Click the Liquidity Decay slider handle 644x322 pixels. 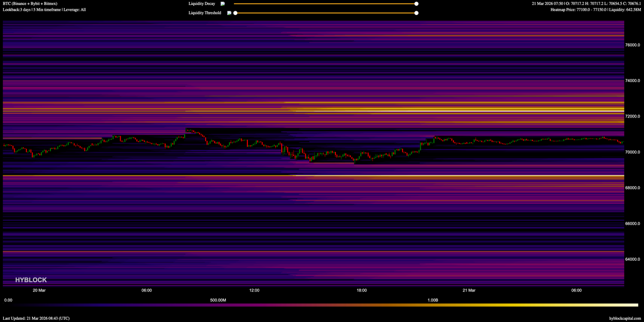coord(416,4)
